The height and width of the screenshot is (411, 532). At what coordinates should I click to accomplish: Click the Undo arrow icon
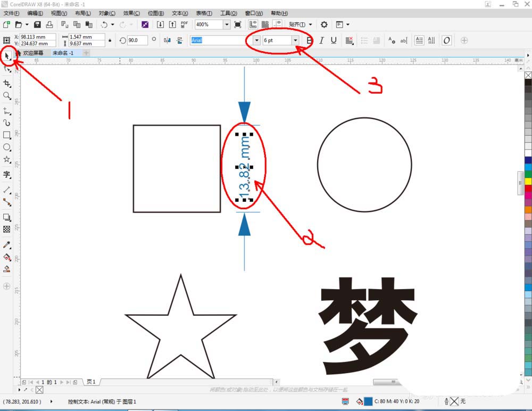point(104,24)
